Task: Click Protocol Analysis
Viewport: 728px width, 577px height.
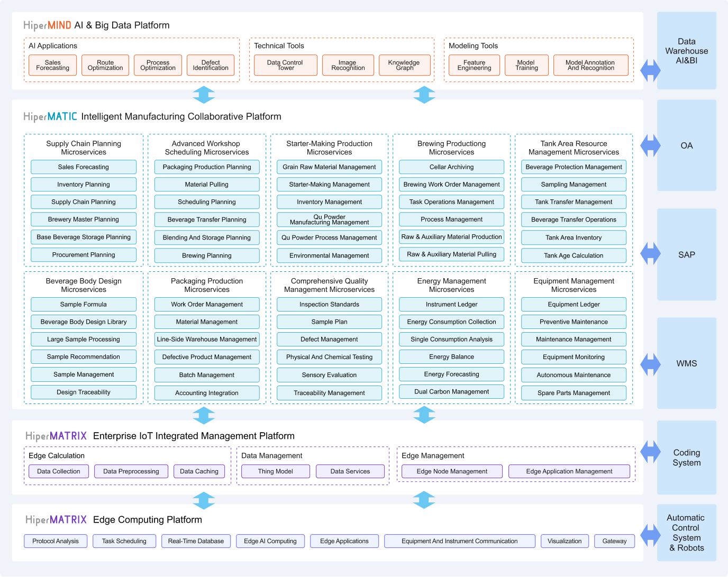Action: [x=56, y=541]
